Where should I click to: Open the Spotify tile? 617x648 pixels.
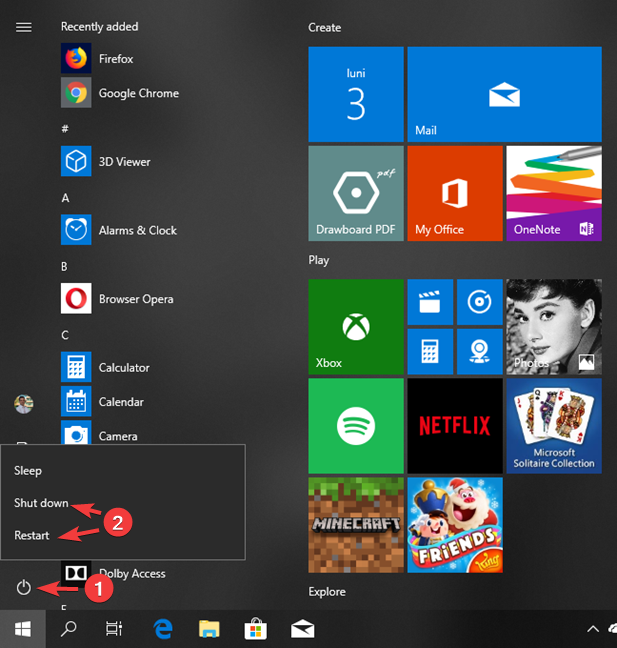pos(356,425)
